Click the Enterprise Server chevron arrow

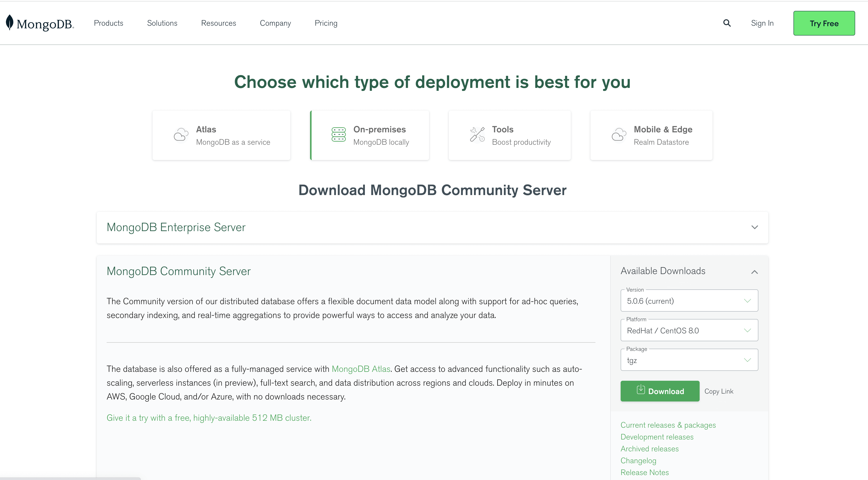coord(754,227)
